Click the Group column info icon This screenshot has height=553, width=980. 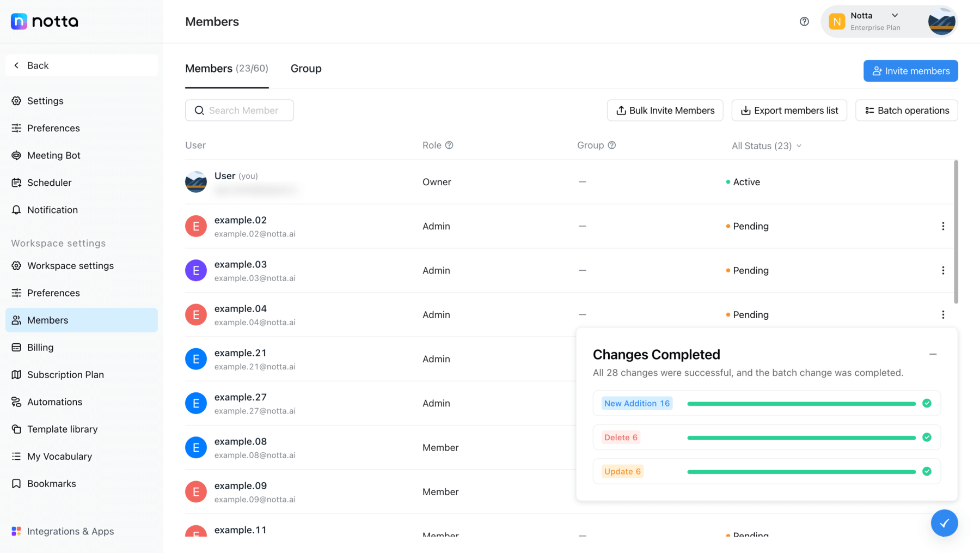click(x=612, y=145)
